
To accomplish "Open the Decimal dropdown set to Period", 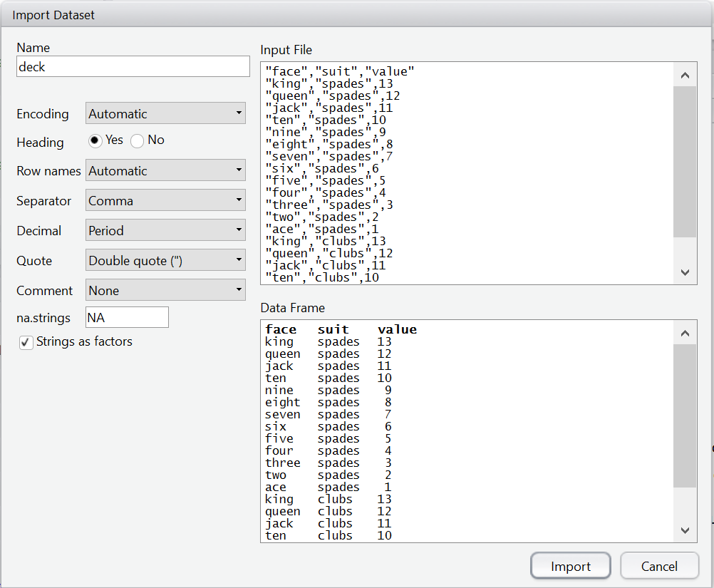I will (165, 230).
